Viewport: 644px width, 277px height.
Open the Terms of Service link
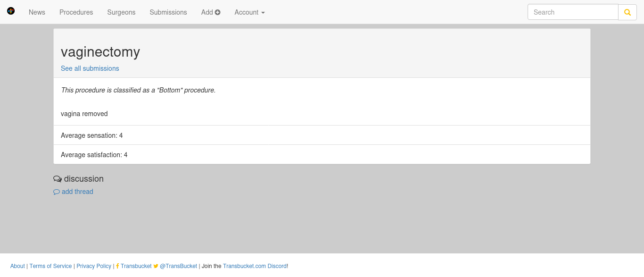(50, 266)
